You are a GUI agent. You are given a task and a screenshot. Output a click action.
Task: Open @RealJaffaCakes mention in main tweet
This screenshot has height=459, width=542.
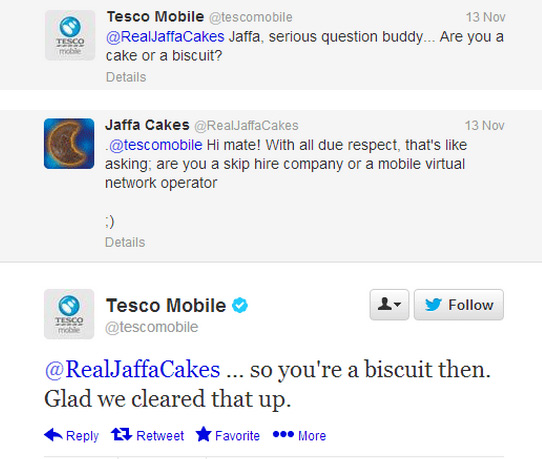click(132, 369)
